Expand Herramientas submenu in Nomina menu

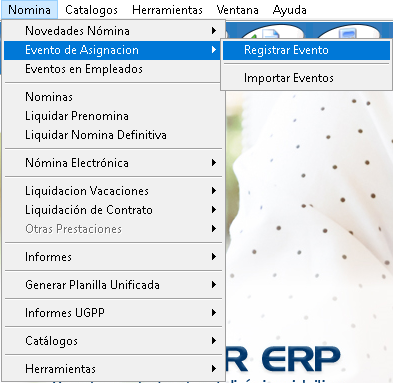tap(113, 369)
